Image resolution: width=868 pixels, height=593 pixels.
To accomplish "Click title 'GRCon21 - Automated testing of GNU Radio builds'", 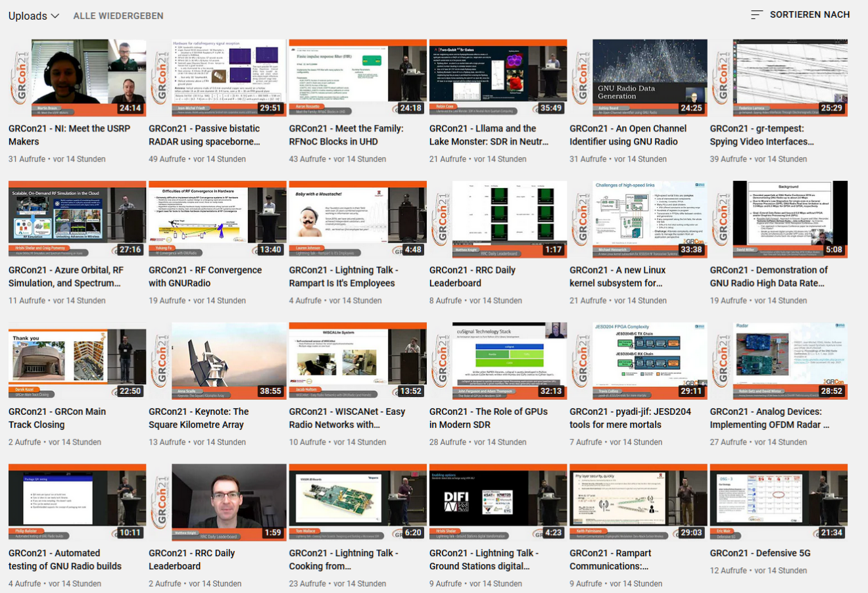I will coord(65,559).
